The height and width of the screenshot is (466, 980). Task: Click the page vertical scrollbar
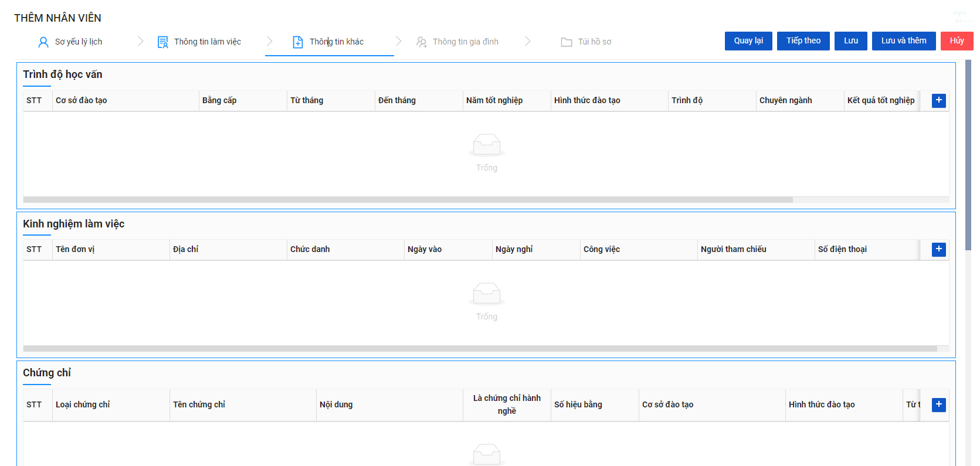[968, 155]
